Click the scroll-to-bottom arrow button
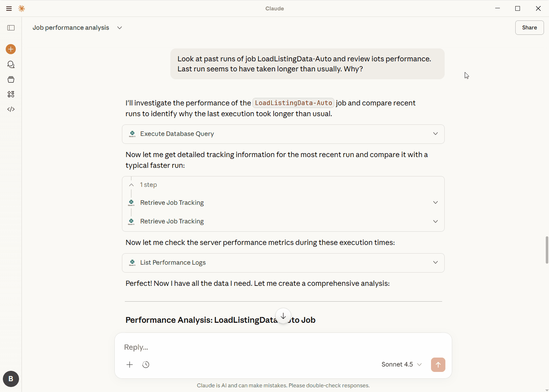This screenshot has height=392, width=549. (283, 316)
